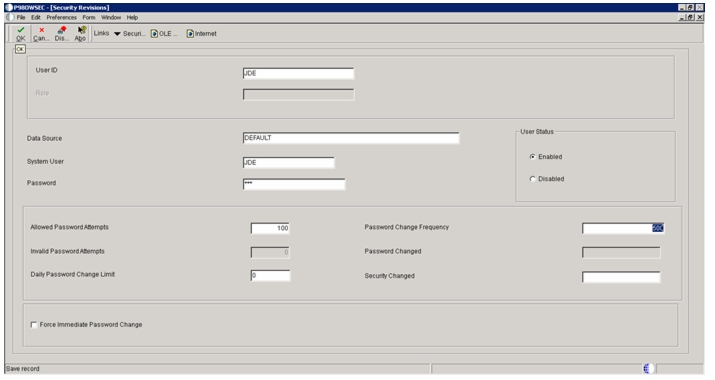
Task: Open the Preferences menu
Action: click(x=62, y=17)
